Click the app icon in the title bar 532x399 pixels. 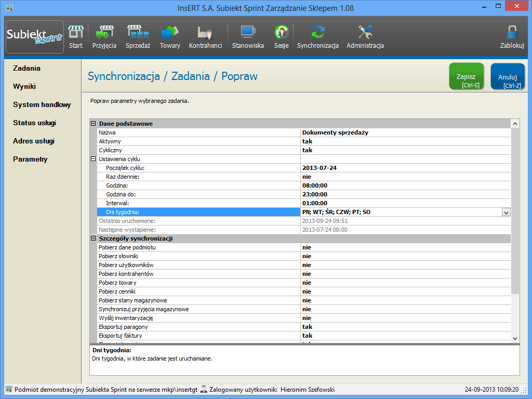pyautogui.click(x=9, y=8)
